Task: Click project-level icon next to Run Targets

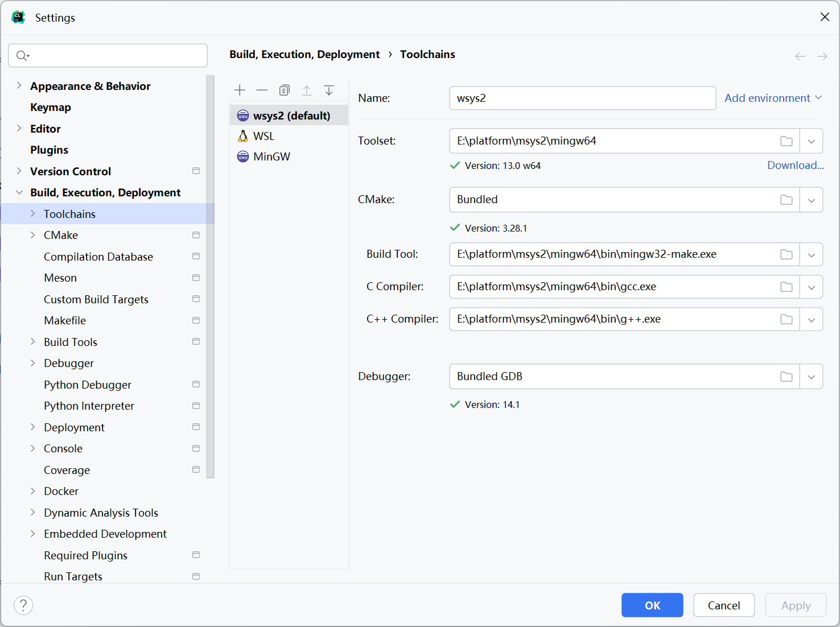Action: 196,576
